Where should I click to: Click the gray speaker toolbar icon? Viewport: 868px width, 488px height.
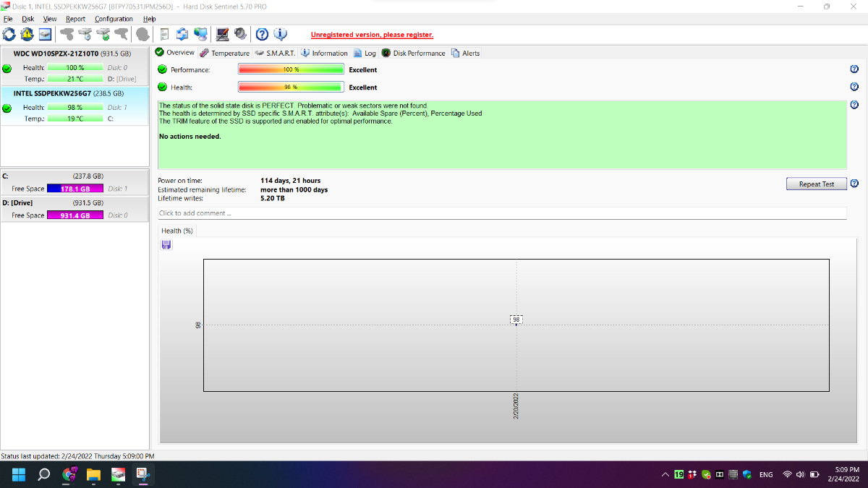click(x=240, y=34)
